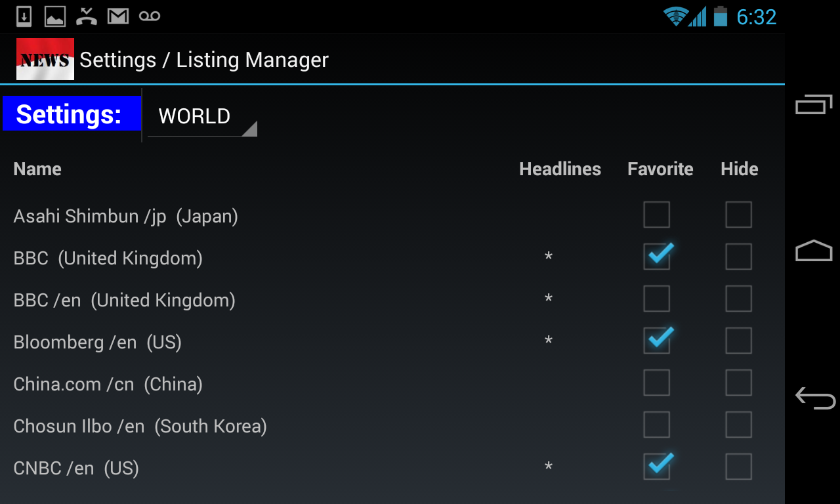Hide the Asahi Shimbun listing

738,215
